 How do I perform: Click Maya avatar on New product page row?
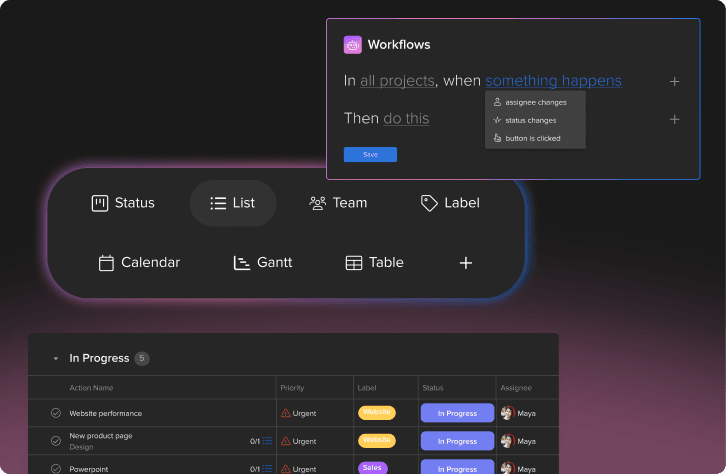click(508, 441)
